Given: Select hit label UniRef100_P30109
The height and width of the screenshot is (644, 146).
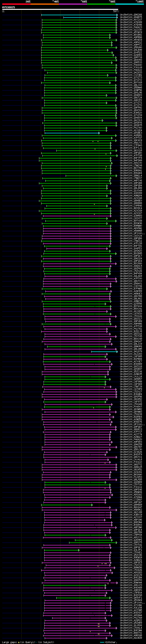Looking at the screenshot, I should [131, 67].
